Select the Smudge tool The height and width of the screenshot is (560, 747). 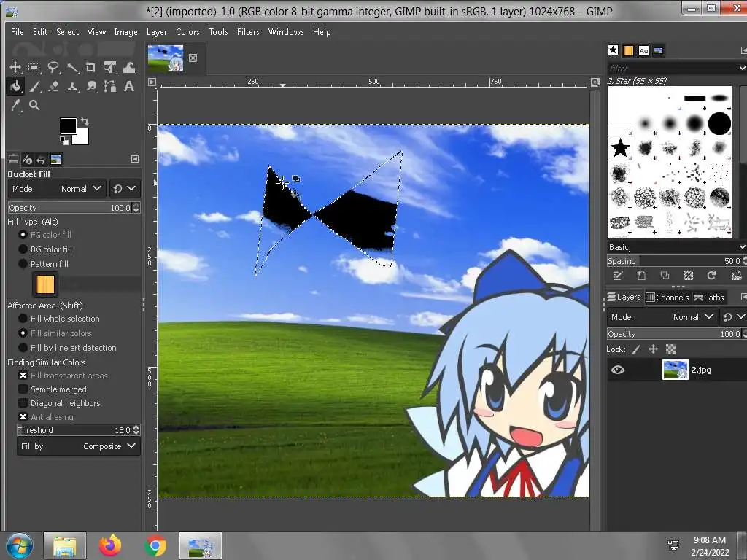coord(91,86)
